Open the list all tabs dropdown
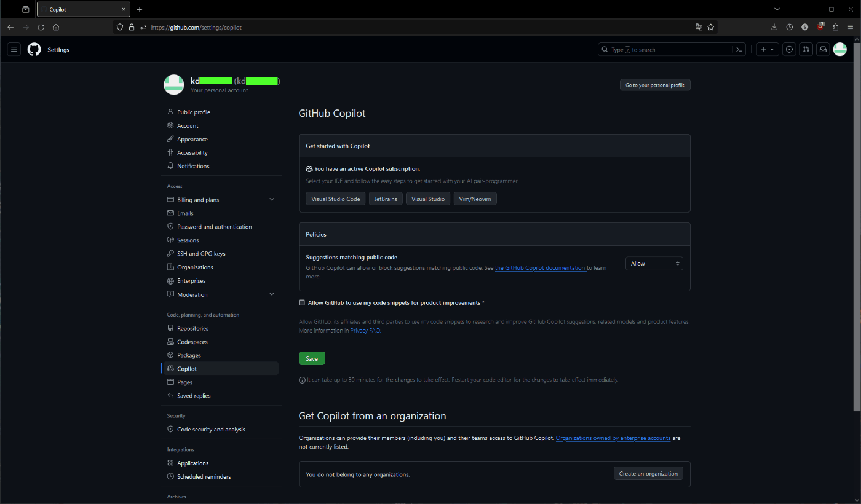The width and height of the screenshot is (861, 504). click(x=777, y=9)
